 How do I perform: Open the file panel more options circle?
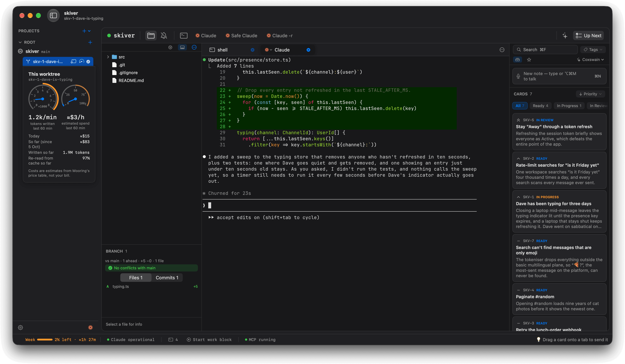tap(194, 47)
